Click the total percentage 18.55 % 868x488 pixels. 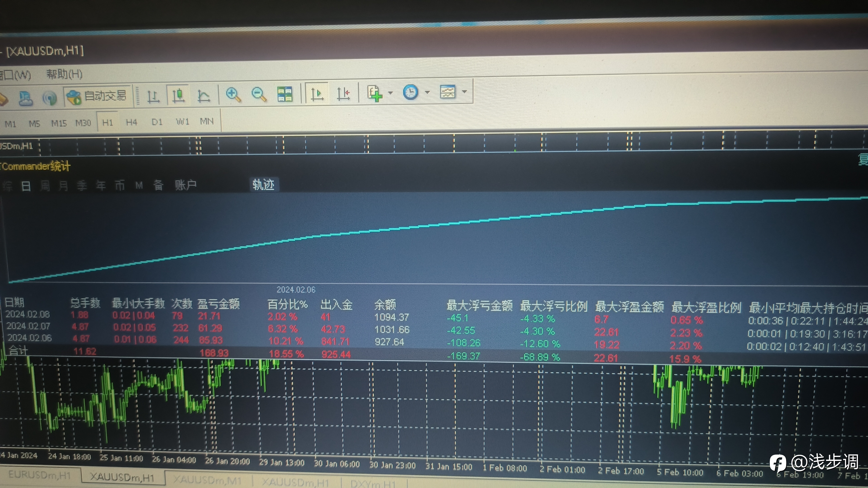pyautogui.click(x=286, y=354)
